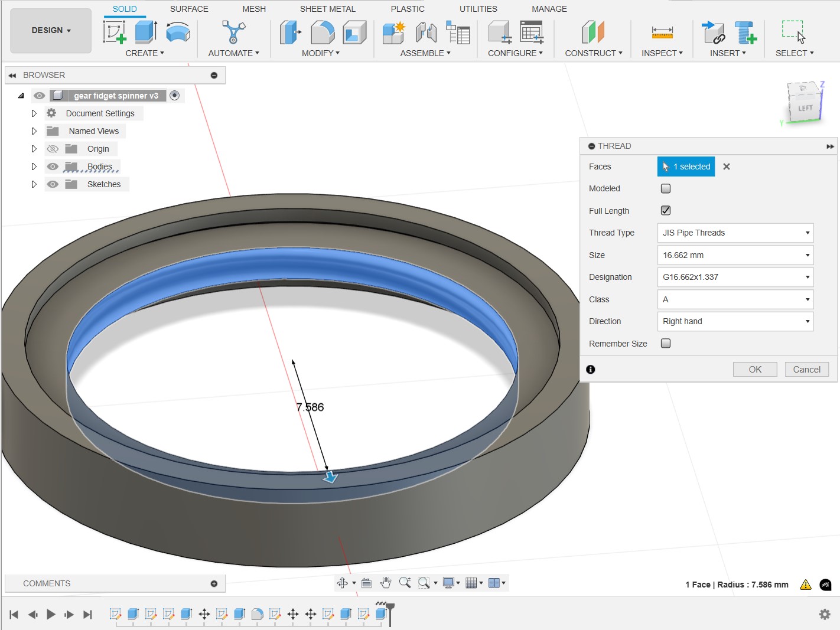The height and width of the screenshot is (630, 840).
Task: Open the Direction dropdown
Action: 735,321
